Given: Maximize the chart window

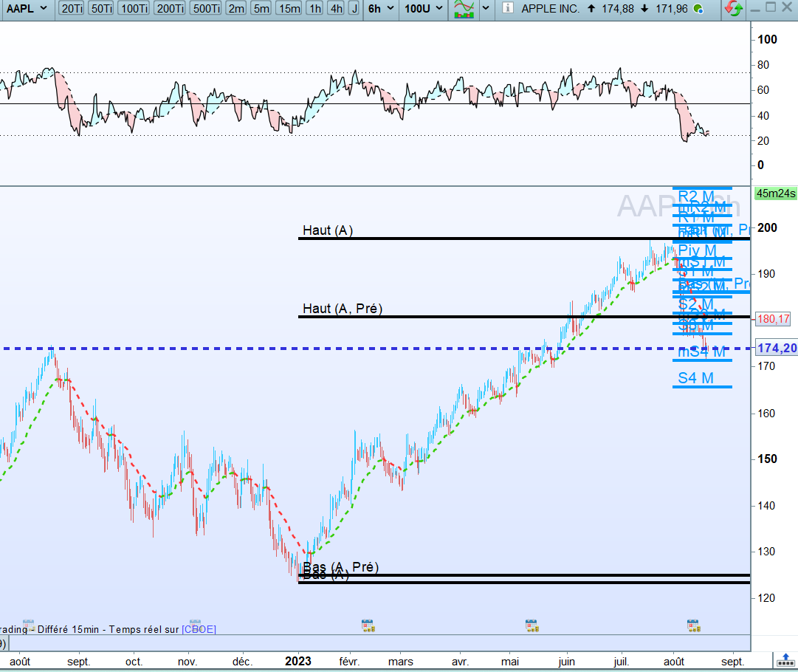Looking at the screenshot, I should pos(771,7).
